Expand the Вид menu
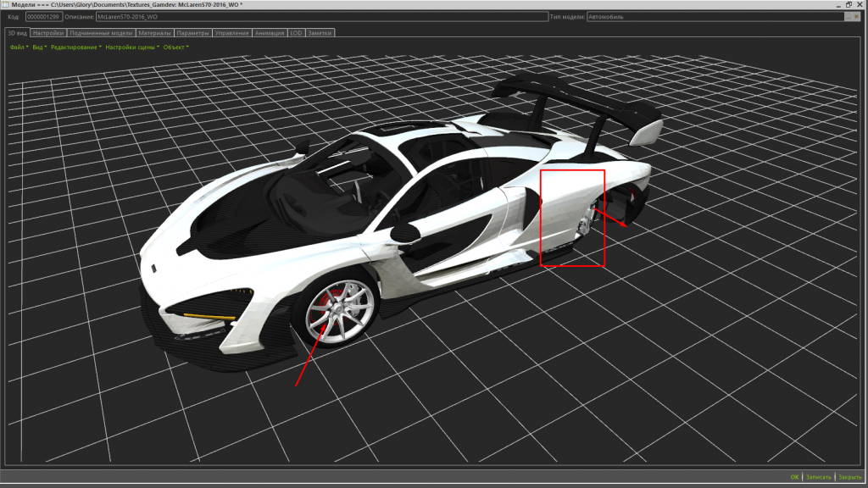 (38, 47)
